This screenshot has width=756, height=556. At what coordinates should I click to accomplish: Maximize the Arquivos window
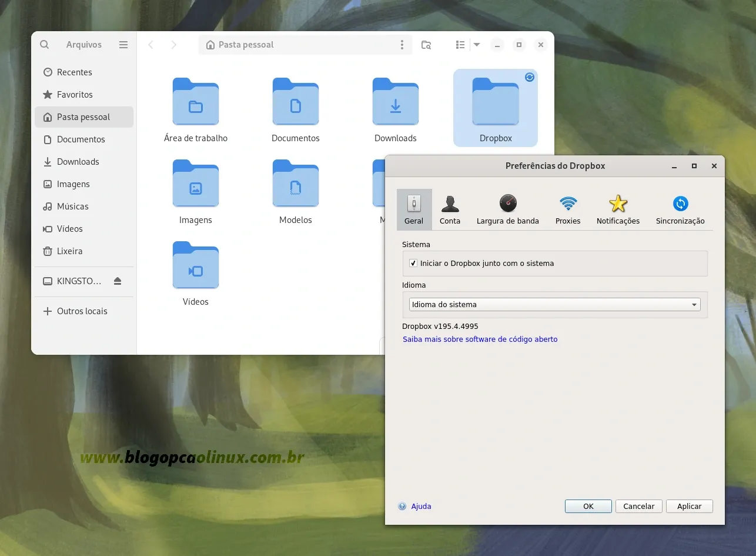click(x=519, y=45)
